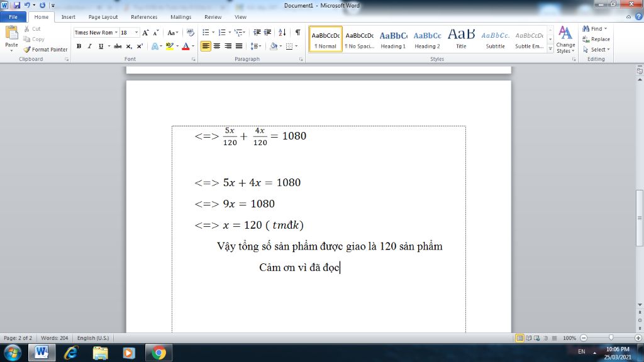Viewport: 644px width, 362px height.
Task: Apply superscript formatting
Action: tap(140, 46)
